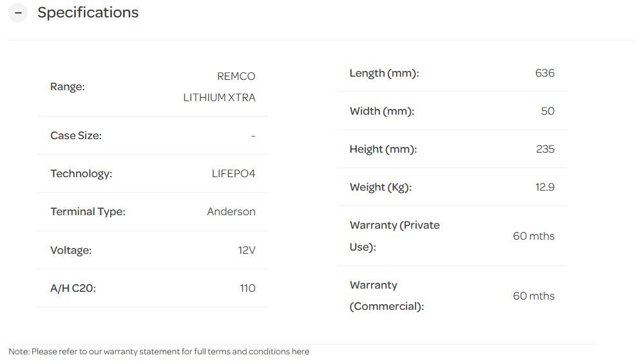This screenshot has height=364, width=641.
Task: Click the Case Size label
Action: (76, 135)
